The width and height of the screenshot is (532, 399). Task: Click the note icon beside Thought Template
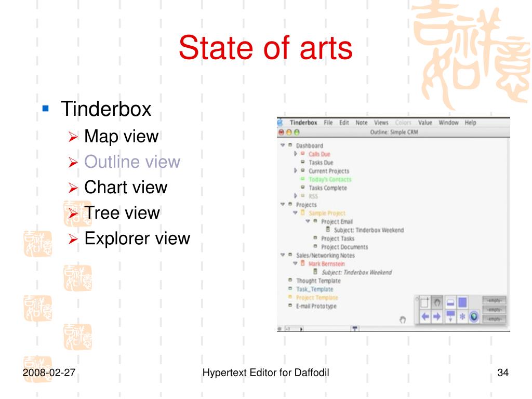click(x=290, y=280)
